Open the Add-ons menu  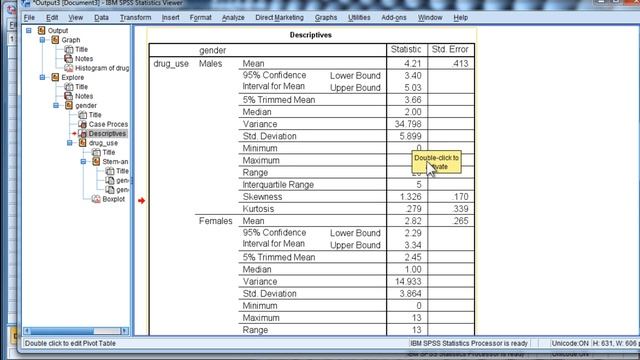[394, 18]
